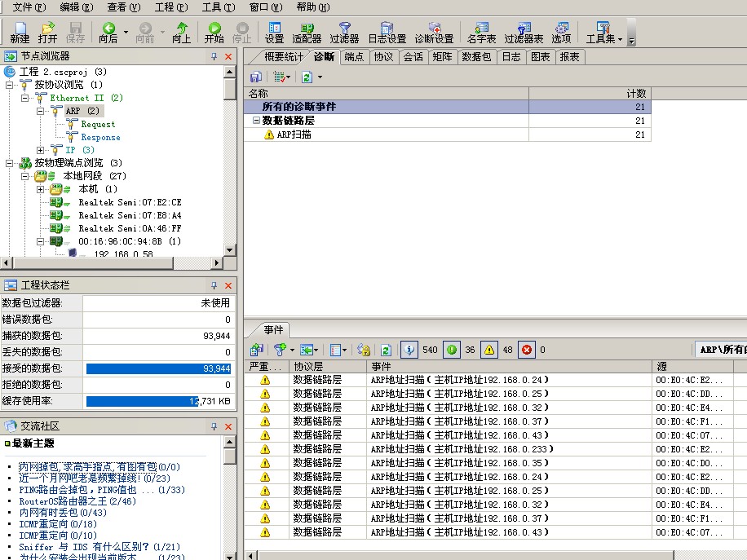Click the 接受的数据包 blue progress bar
Screen dimensions: 747x560
click(x=158, y=368)
